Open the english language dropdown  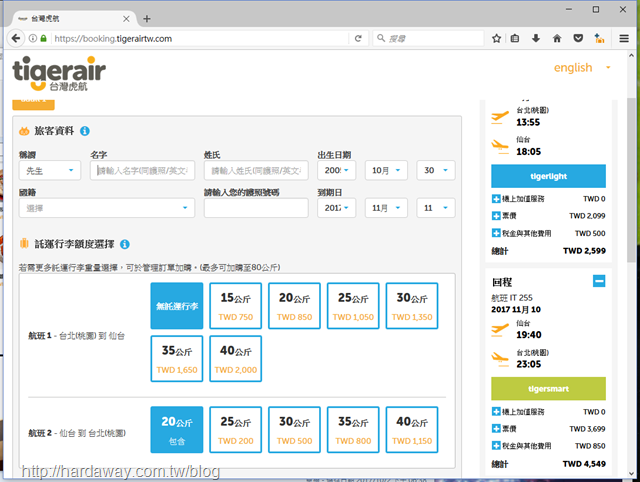[582, 67]
